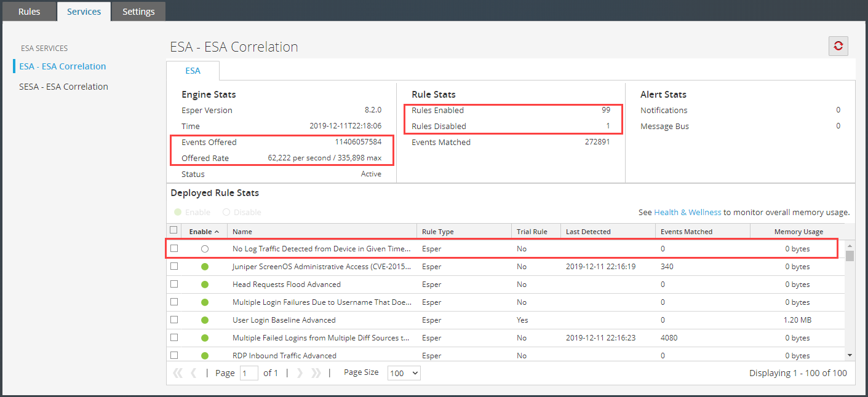This screenshot has width=868, height=397.
Task: Select SESA - ESA Correlation service
Action: (63, 87)
